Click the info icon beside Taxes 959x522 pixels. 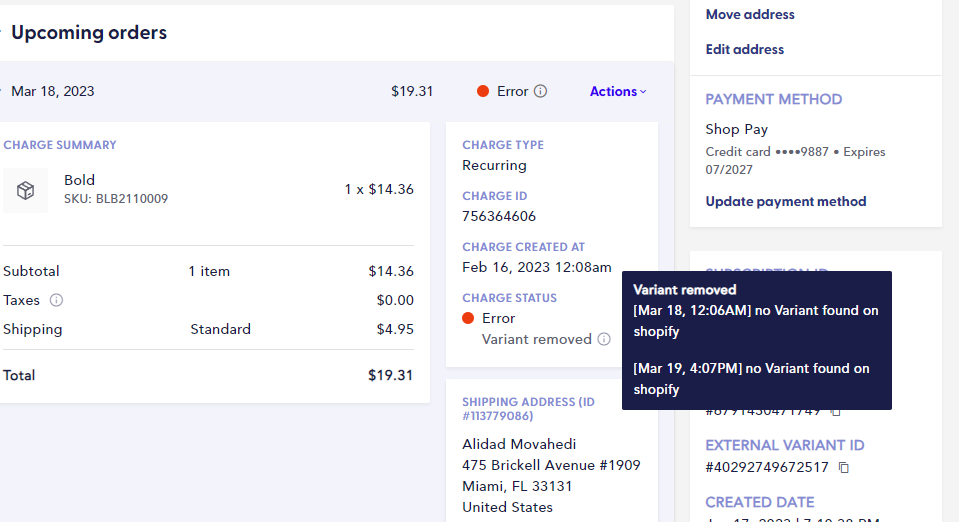[x=56, y=300]
